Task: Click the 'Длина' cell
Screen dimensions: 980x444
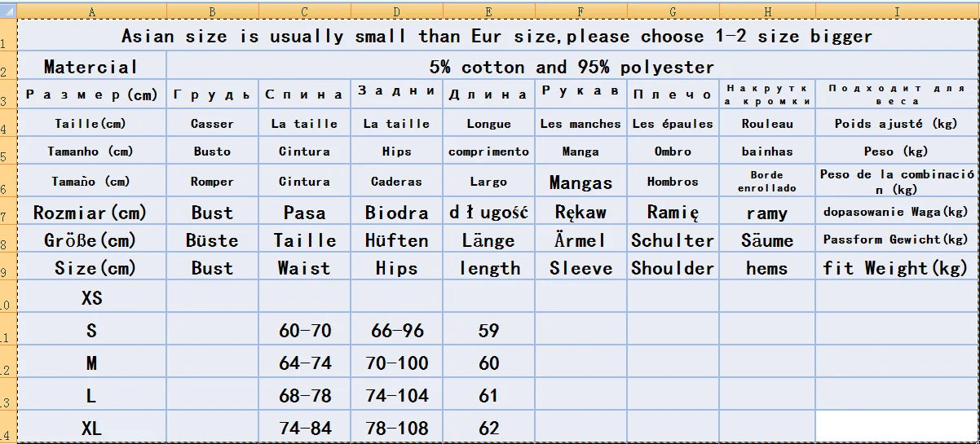Action: pos(489,94)
